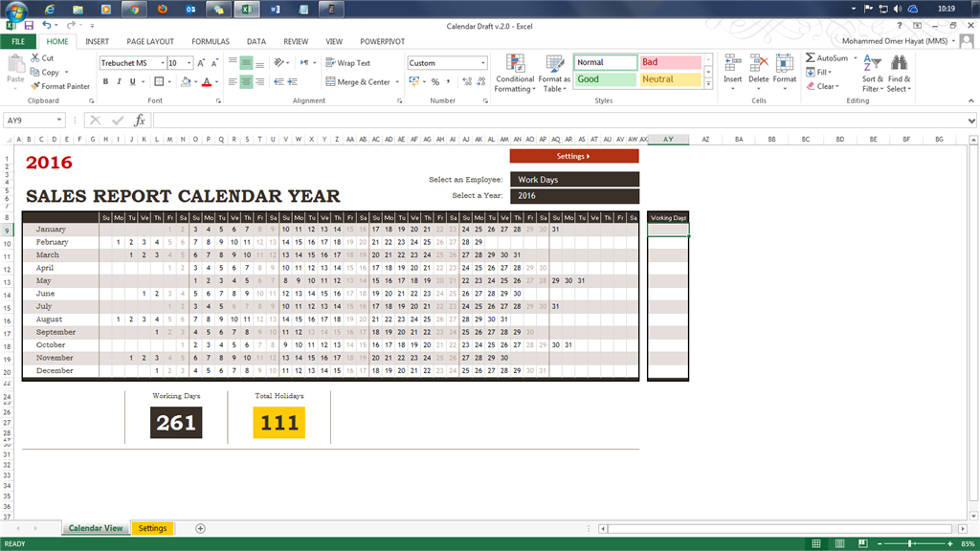Image resolution: width=980 pixels, height=551 pixels.
Task: Toggle Middle Align vertical alignment
Action: 246,62
